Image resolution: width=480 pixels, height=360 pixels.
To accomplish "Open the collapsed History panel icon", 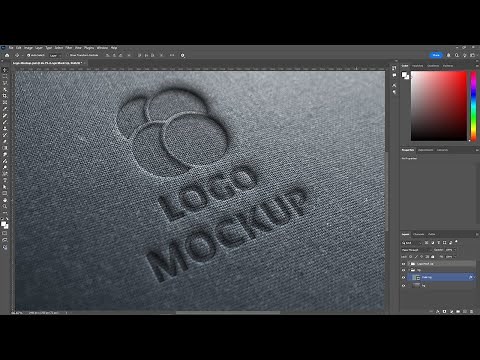I will 394,68.
